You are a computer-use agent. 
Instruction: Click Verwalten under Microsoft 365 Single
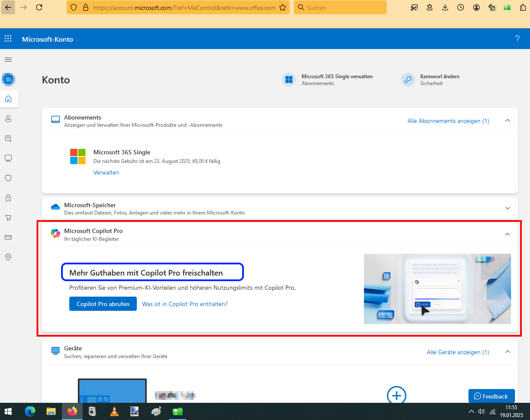(106, 172)
